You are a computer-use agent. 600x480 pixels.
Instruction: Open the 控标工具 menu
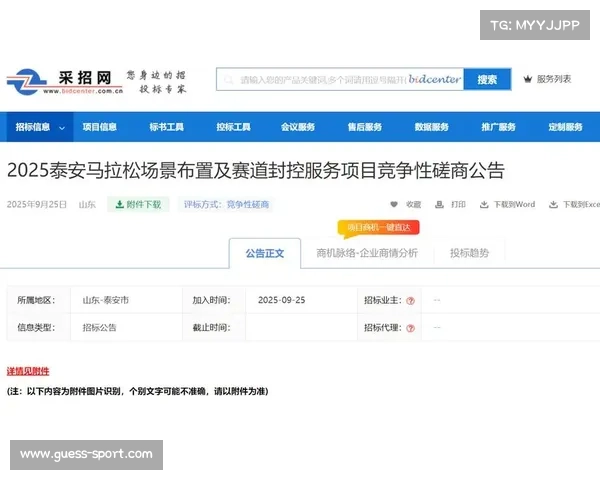click(233, 127)
